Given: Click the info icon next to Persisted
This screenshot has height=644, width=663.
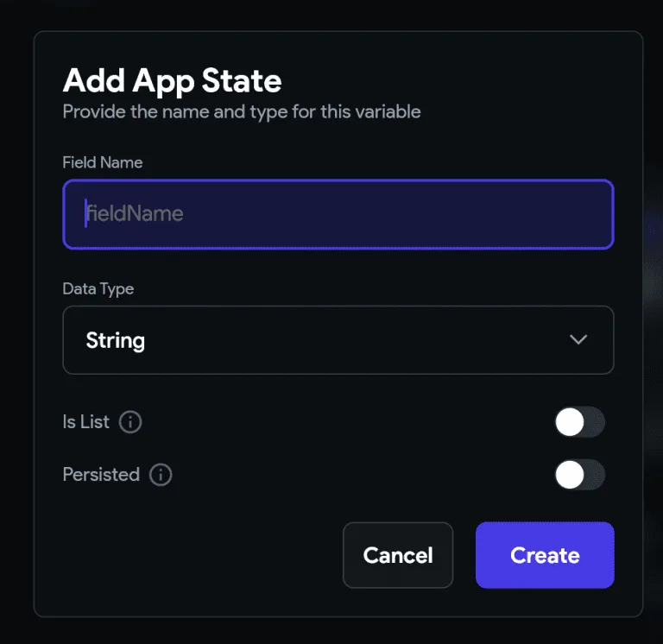Looking at the screenshot, I should [x=161, y=475].
